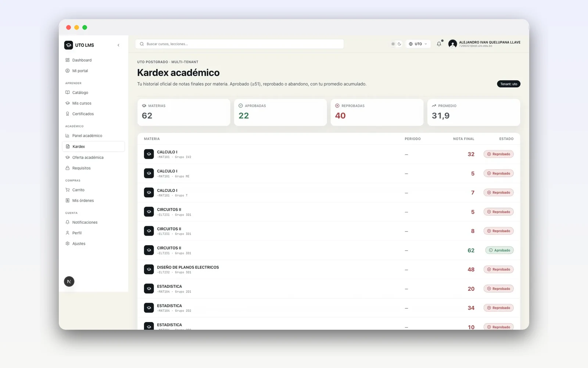This screenshot has height=368, width=588.
Task: Open Certificados page
Action: [x=93, y=114]
